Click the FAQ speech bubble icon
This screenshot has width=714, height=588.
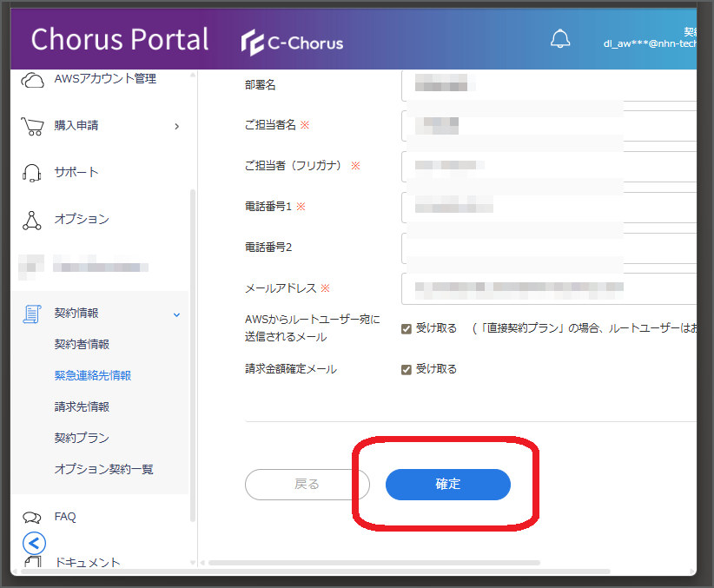pos(32,518)
